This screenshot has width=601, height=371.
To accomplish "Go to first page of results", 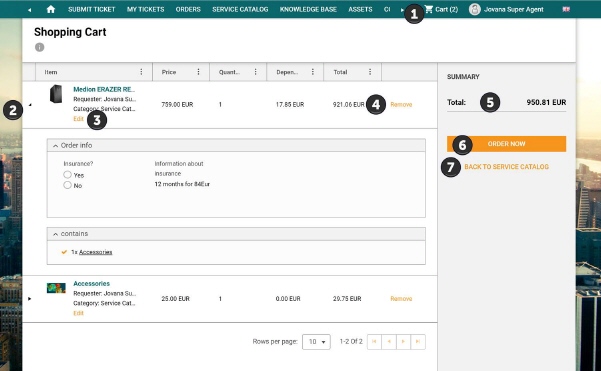I will (x=374, y=341).
